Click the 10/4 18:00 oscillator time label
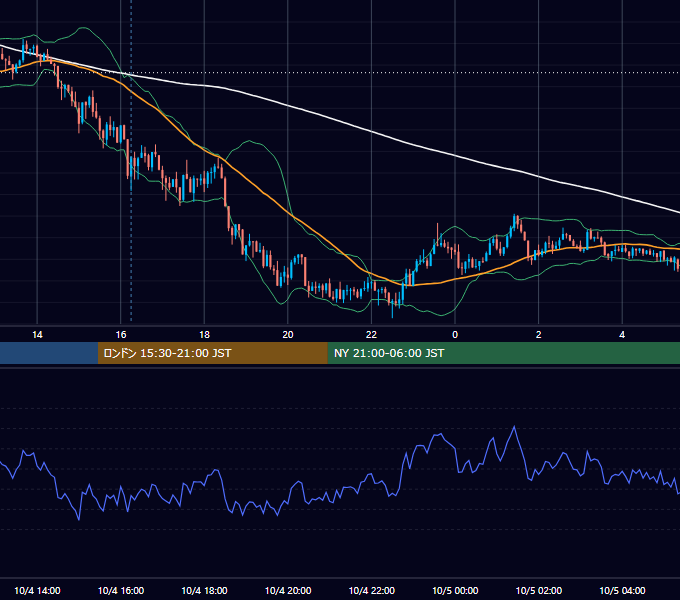 pyautogui.click(x=204, y=590)
